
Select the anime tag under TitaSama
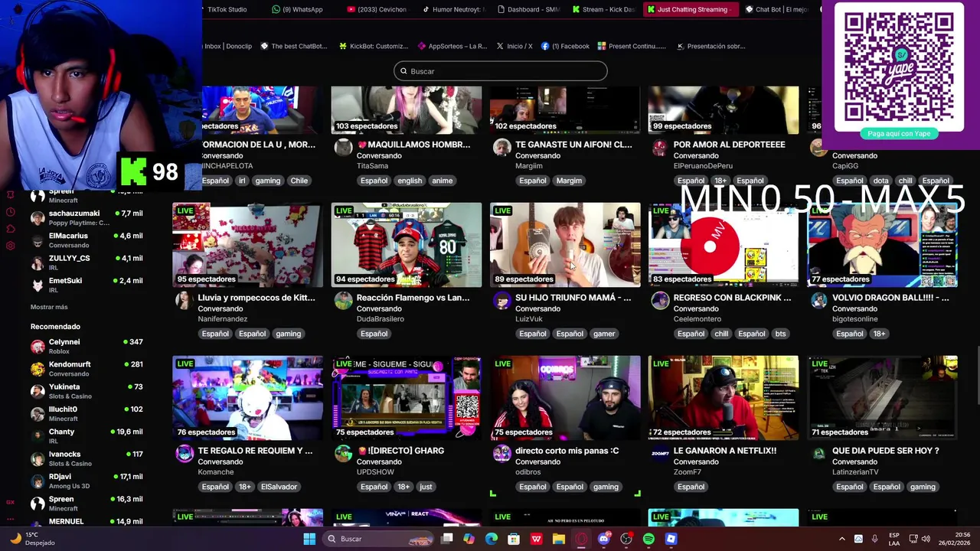[443, 181]
